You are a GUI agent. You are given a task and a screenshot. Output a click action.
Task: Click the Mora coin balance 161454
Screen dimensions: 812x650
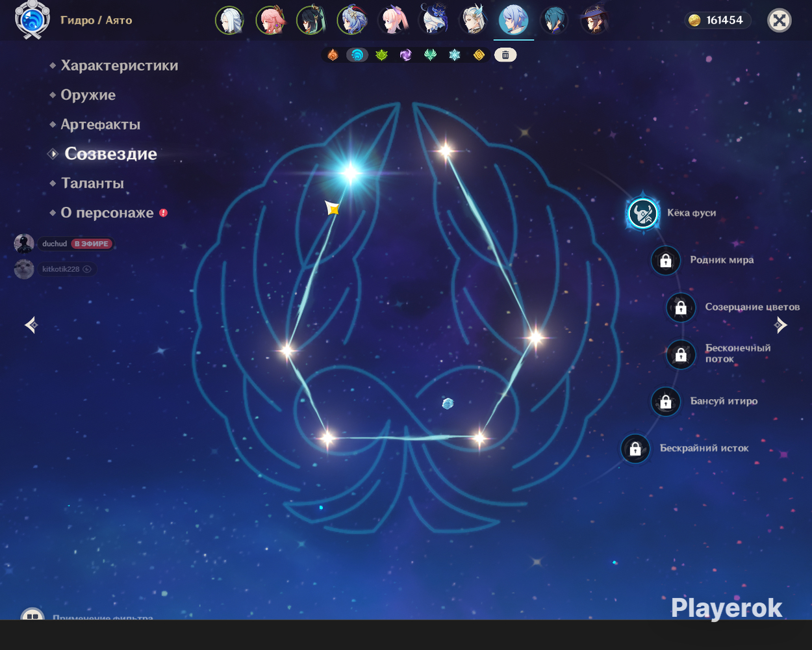(x=718, y=20)
